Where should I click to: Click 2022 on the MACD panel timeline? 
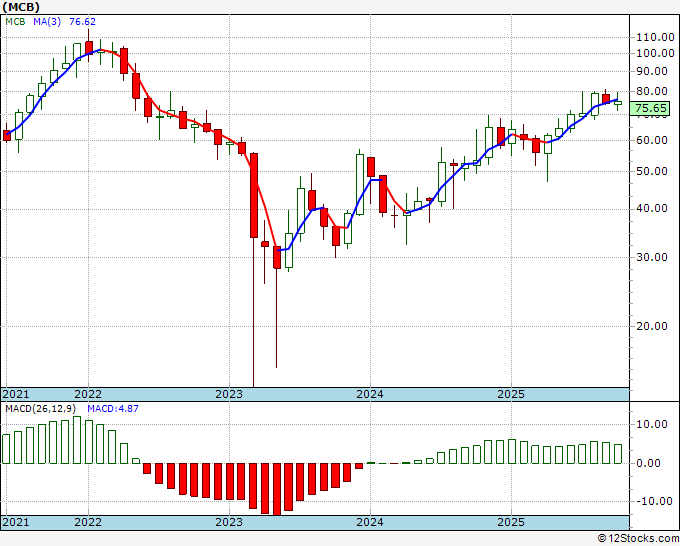88,522
